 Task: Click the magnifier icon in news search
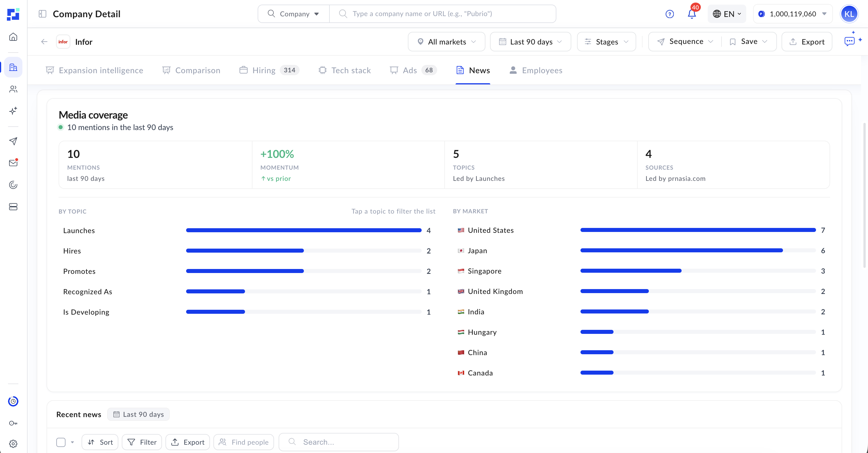(292, 442)
